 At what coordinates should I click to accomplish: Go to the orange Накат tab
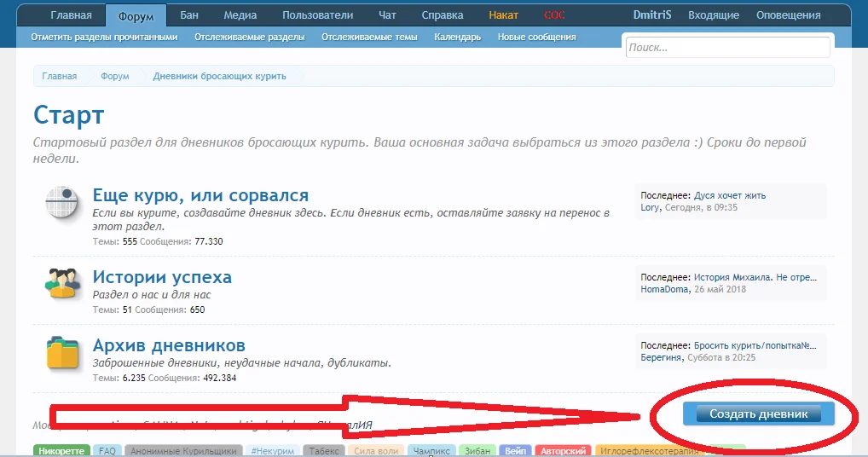[503, 15]
